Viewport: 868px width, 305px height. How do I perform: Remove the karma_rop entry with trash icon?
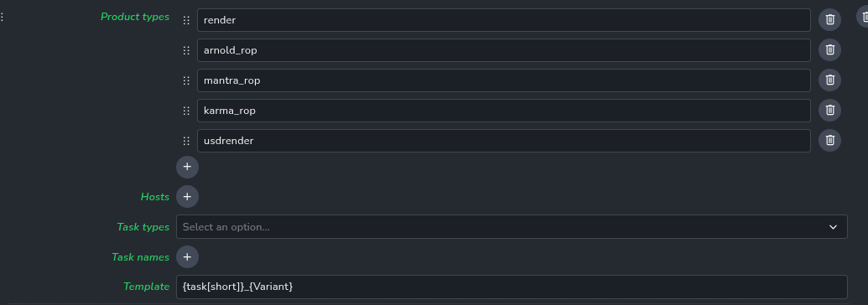coord(829,110)
